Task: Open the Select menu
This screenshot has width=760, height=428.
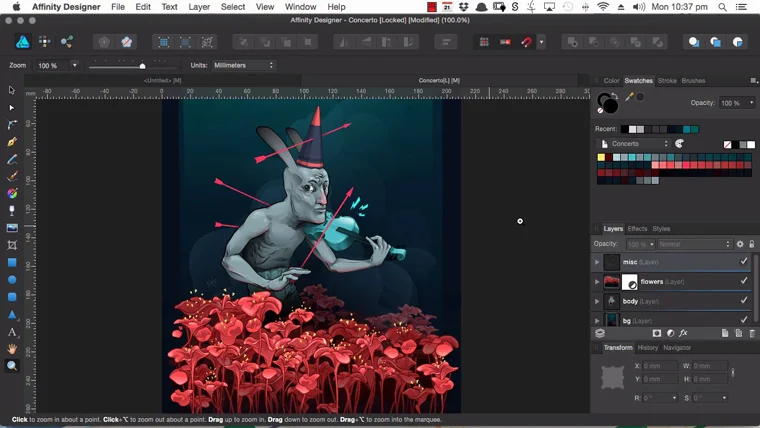Action: (x=233, y=7)
